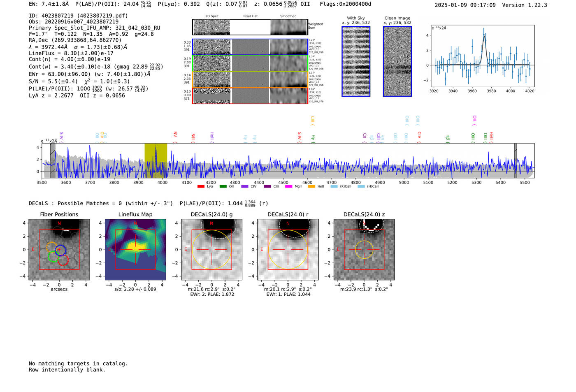
Task: Click the ID 4023807219 text line
Action: click(x=78, y=16)
